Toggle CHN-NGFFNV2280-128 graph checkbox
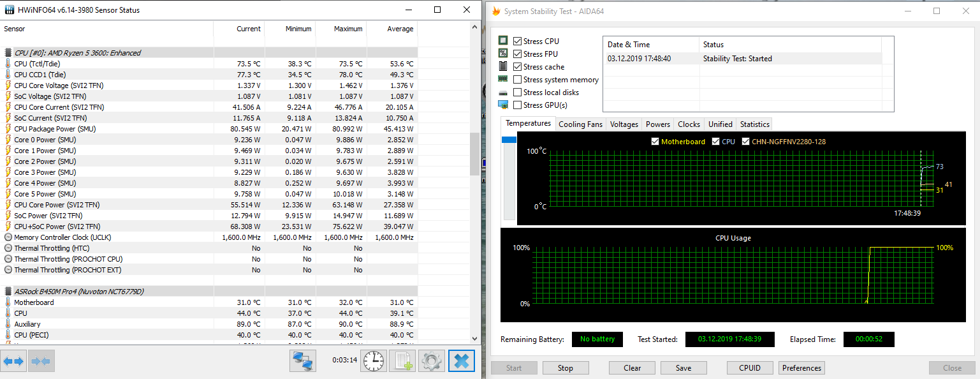980x379 pixels. pos(746,142)
